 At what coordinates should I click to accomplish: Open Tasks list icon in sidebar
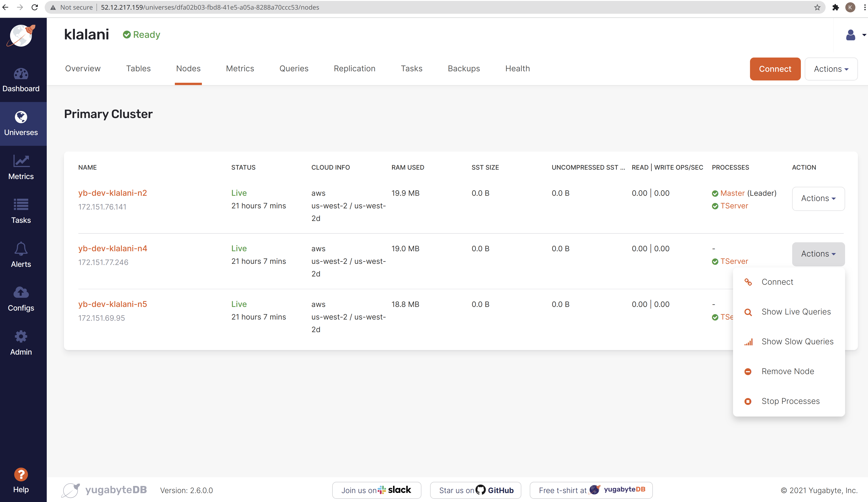21,205
